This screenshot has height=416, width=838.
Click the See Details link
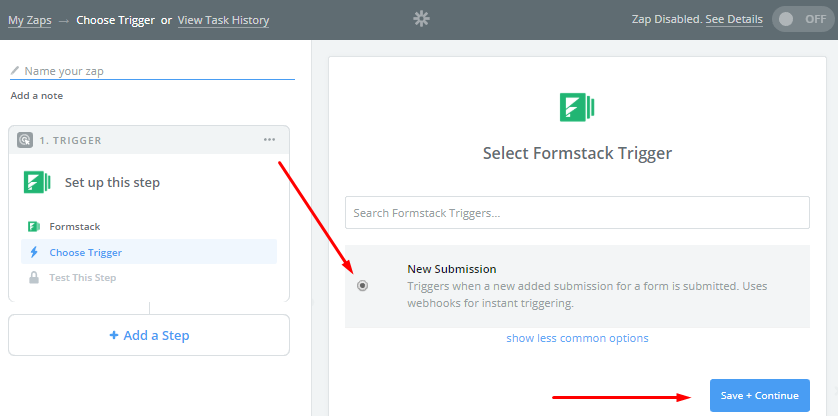(x=734, y=20)
